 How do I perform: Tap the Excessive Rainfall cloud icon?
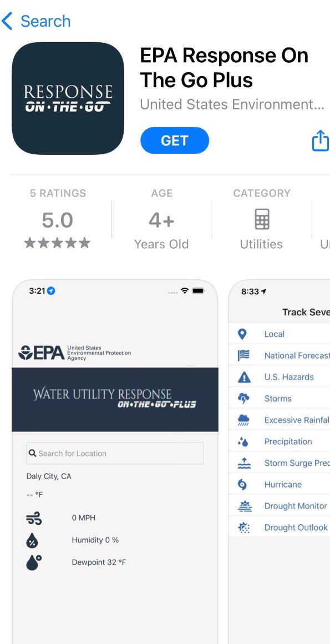coord(243,420)
